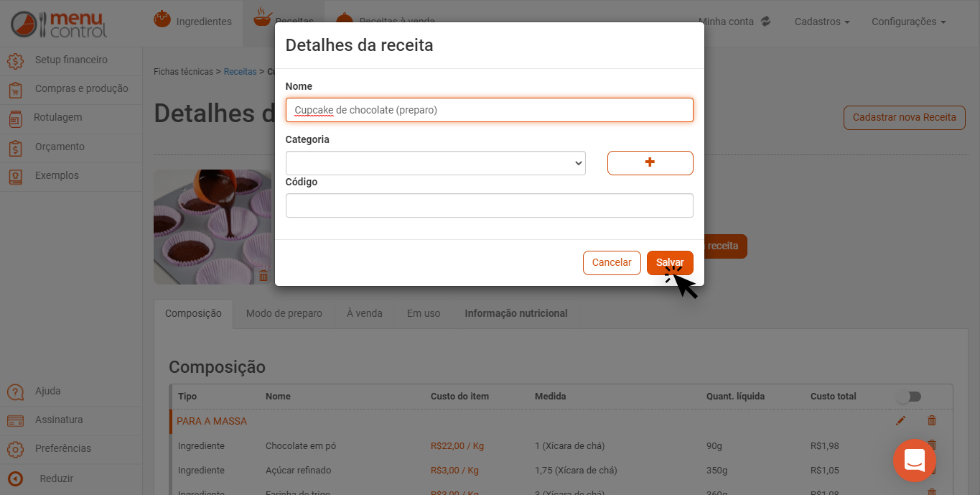Open Preferências in the sidebar
Screen dimensions: 980x495
71,449
